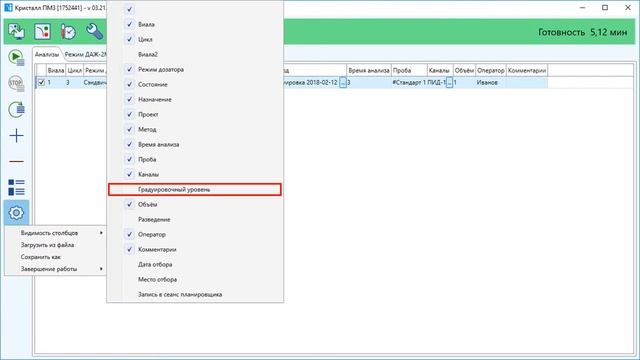This screenshot has height=360, width=640.
Task: Click the Оператор column header
Action: click(491, 70)
